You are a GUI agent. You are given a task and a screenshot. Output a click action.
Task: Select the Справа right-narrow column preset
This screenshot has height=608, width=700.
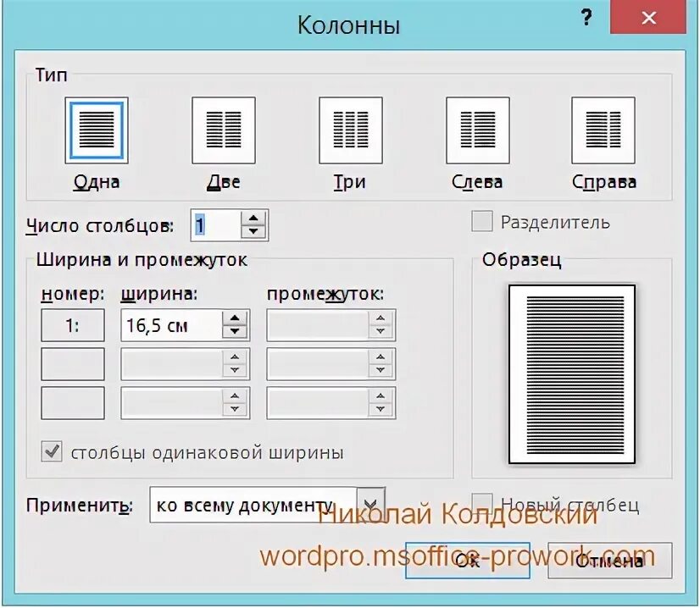603,130
